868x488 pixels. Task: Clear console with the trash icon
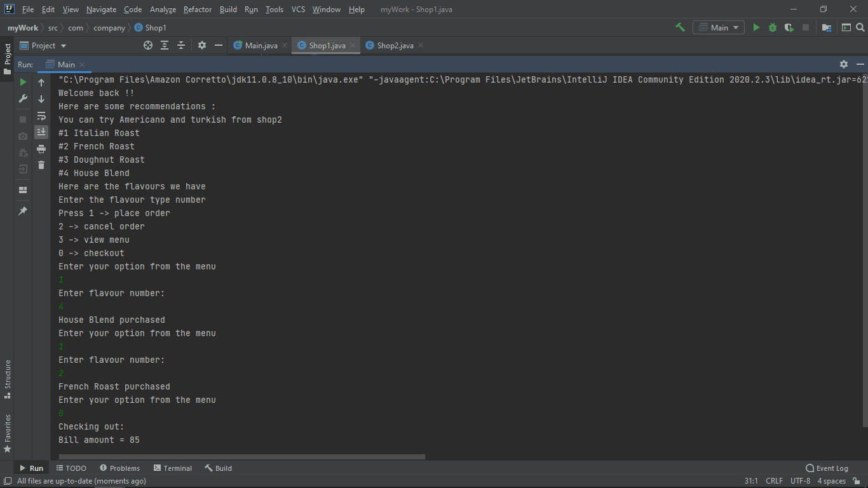pos(41,165)
